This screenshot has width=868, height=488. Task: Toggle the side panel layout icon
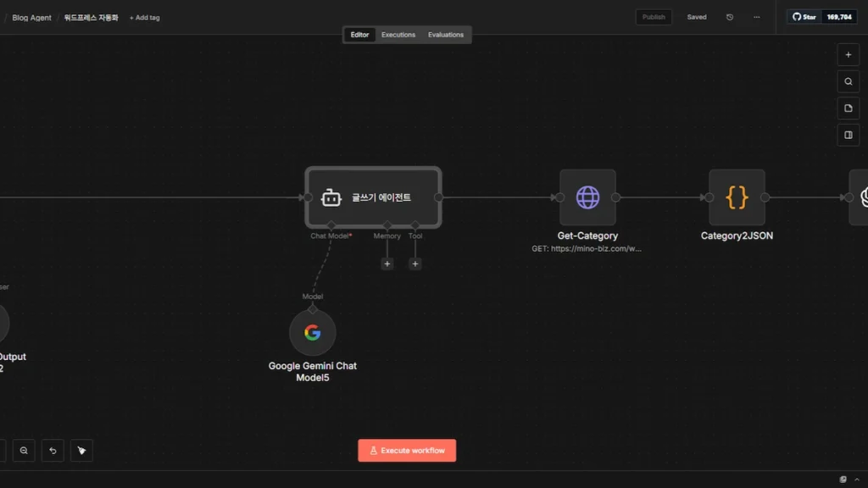coord(848,135)
